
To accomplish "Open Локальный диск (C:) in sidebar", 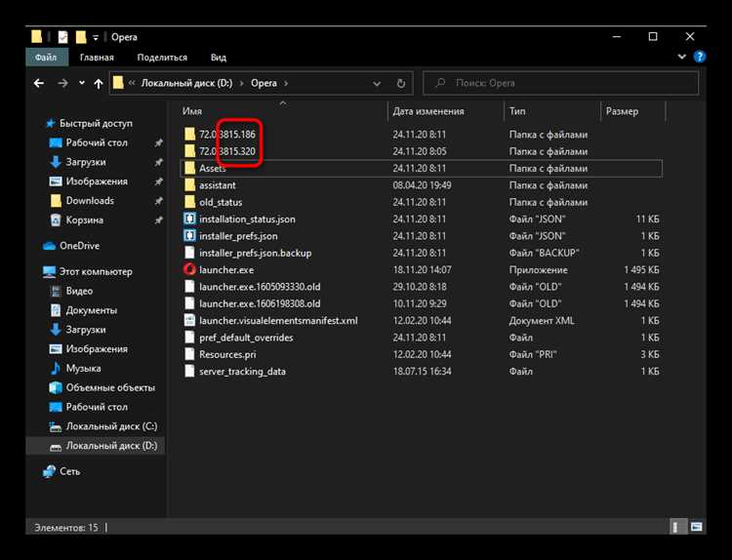I will point(111,426).
